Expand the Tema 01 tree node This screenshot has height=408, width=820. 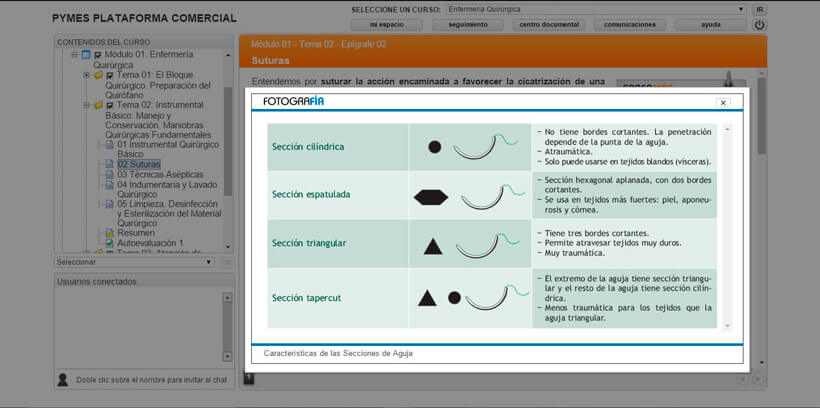coord(86,75)
